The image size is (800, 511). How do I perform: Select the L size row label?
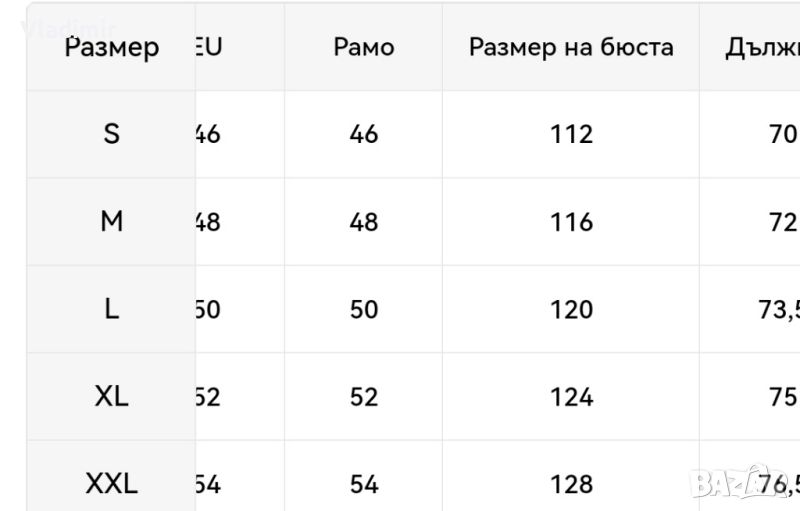pyautogui.click(x=111, y=310)
